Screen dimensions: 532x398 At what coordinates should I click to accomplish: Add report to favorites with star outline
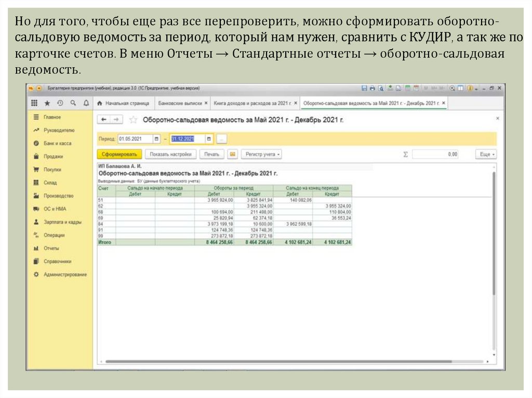pos(133,120)
